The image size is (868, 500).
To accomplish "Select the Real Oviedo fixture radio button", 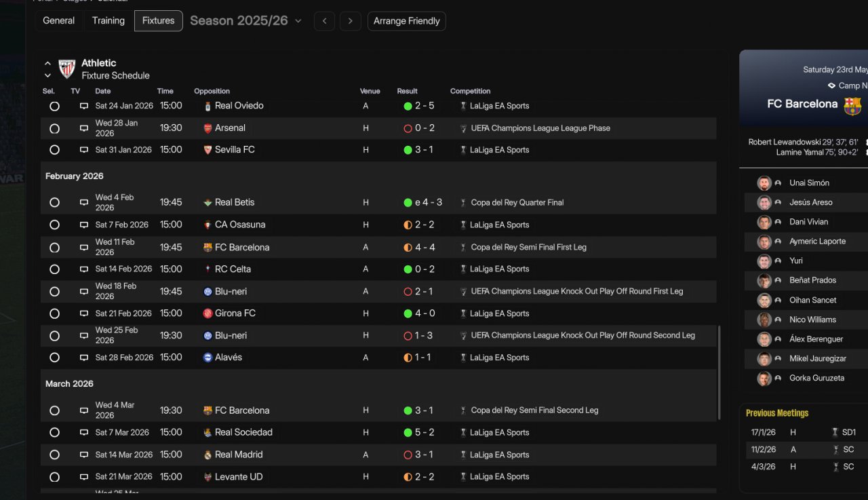I will click(54, 107).
